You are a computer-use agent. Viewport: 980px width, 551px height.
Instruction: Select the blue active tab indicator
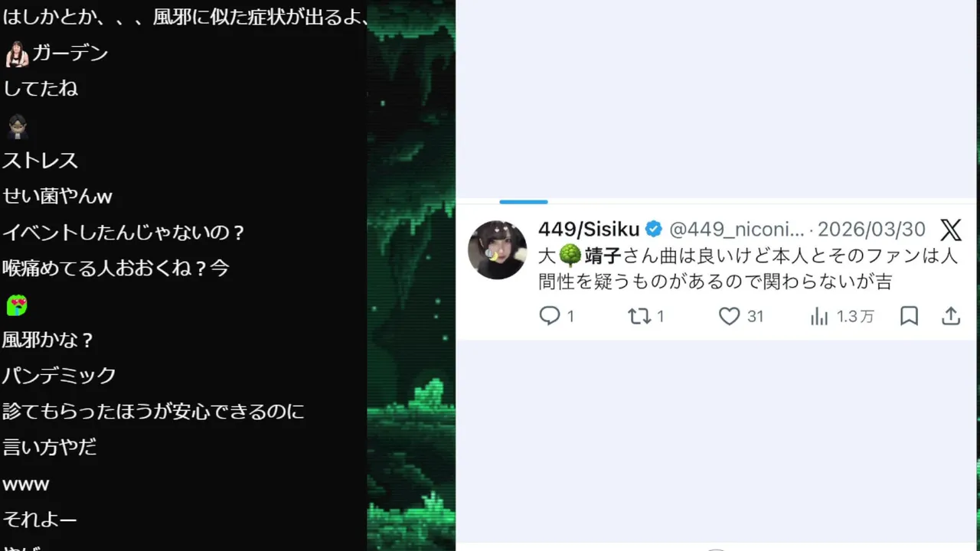tap(523, 202)
